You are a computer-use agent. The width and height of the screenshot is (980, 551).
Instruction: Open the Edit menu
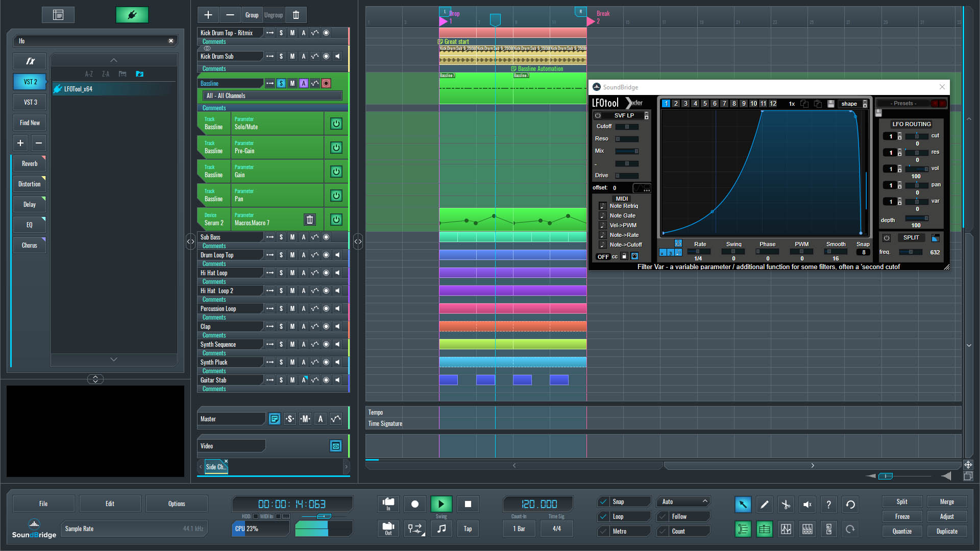[x=110, y=504]
